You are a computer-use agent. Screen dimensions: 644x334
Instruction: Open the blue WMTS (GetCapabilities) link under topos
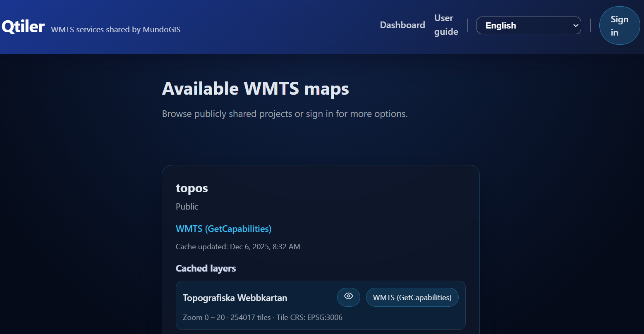[223, 229]
